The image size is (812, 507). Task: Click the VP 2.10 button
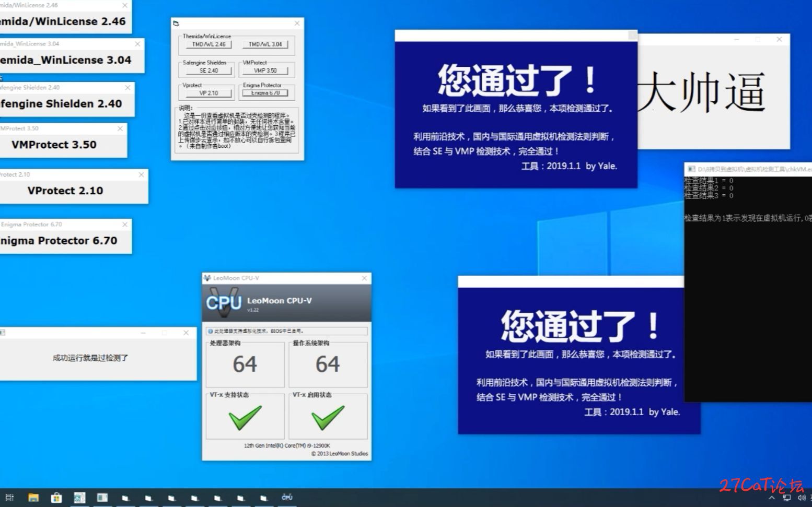pyautogui.click(x=208, y=93)
